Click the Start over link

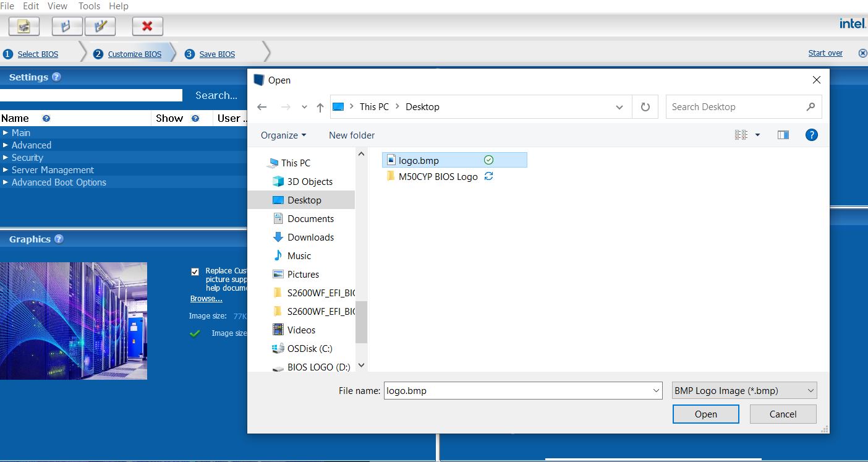[x=825, y=53]
